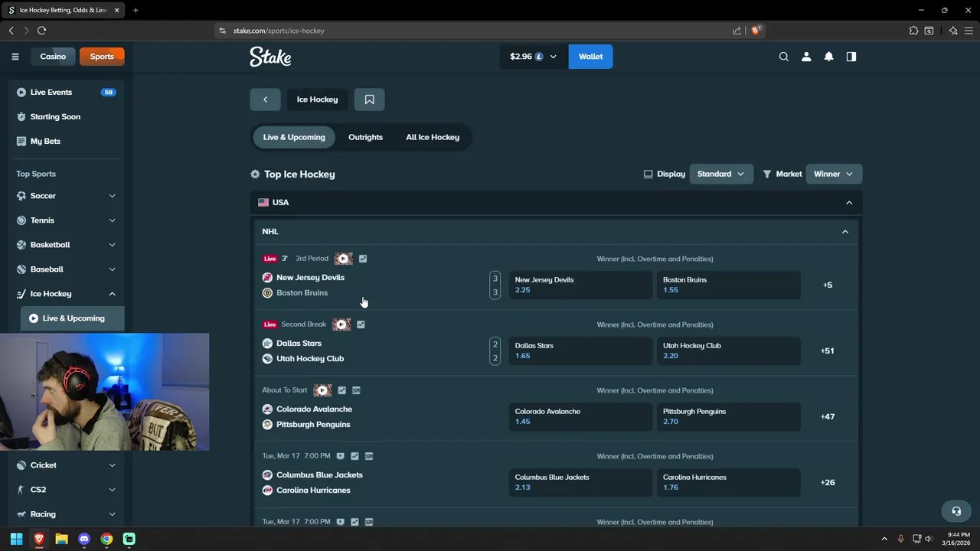980x551 pixels.
Task: Open Windows Start menu
Action: (16, 539)
